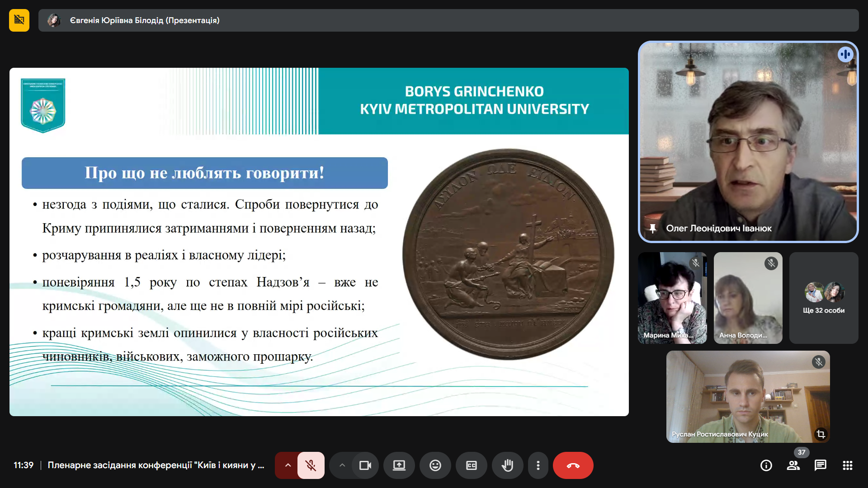Raise your hand

pos(507,465)
